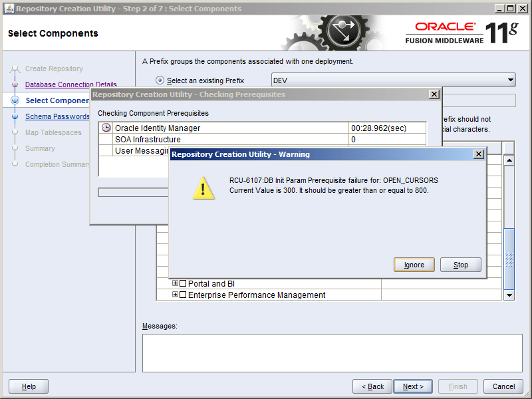Click Ignore in the Warning dialog
Viewport: 532px width, 399px height.
point(414,265)
